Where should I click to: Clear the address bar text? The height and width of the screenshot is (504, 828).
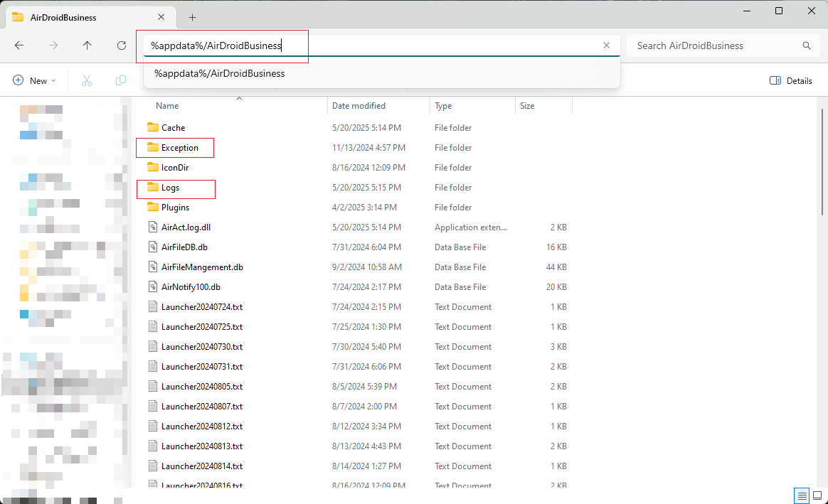606,45
